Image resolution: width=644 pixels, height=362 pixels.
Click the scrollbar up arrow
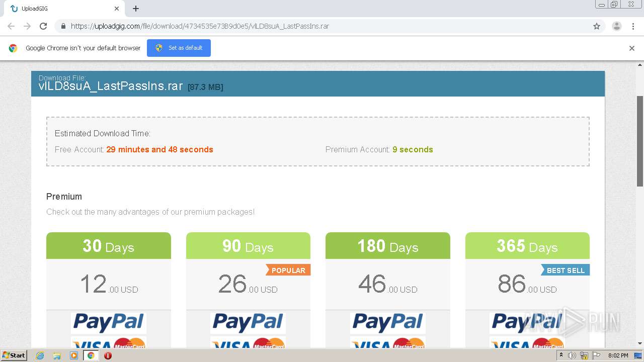[640, 65]
